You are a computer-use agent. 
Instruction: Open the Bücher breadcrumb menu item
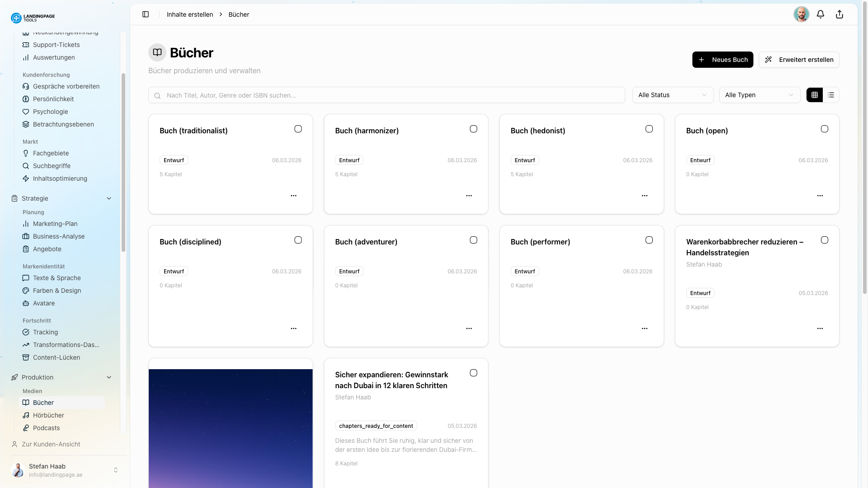pyautogui.click(x=239, y=14)
